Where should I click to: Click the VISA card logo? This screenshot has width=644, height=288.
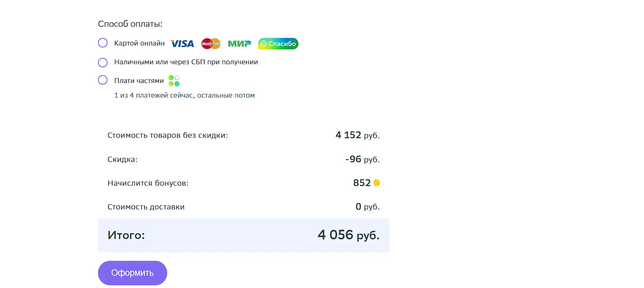coord(182,44)
